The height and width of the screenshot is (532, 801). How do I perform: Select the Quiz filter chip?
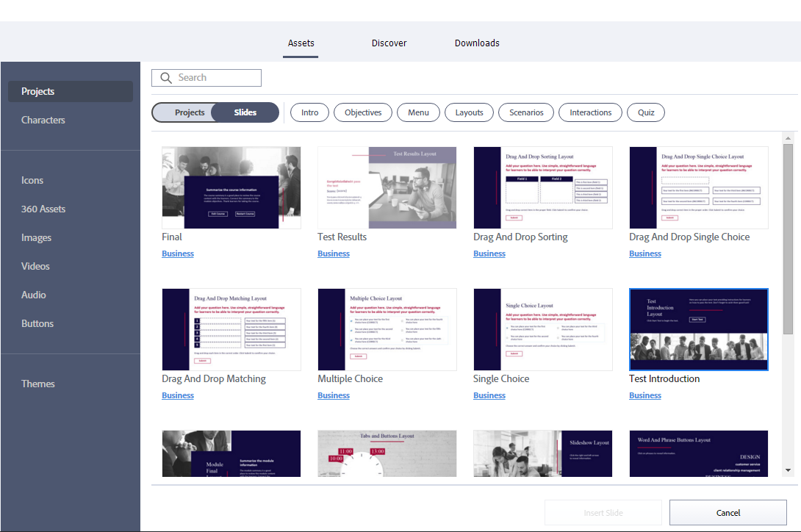point(646,112)
